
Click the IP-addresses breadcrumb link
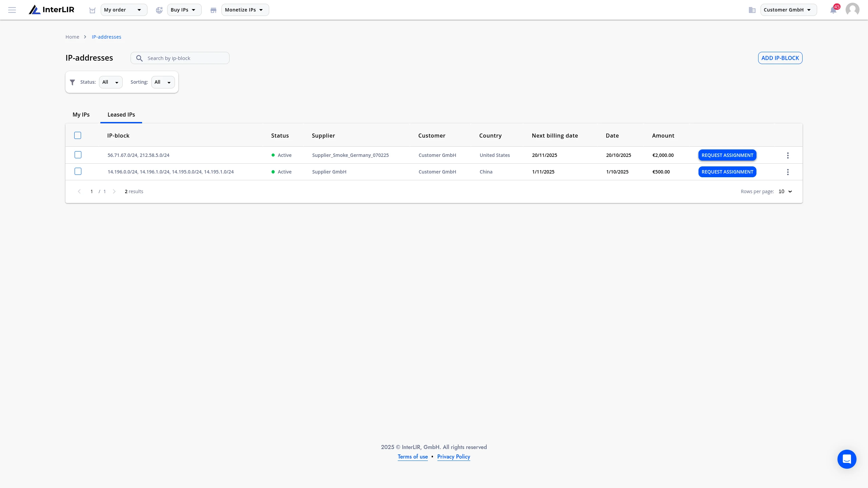[x=106, y=37]
